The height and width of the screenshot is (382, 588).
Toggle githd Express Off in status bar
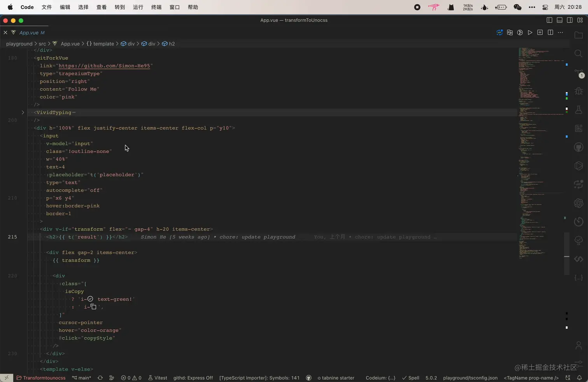[x=193, y=378]
